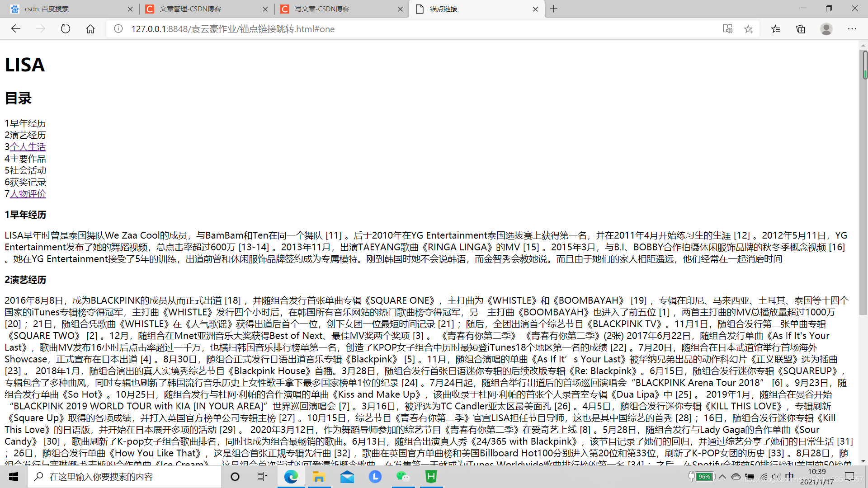Viewport: 868px width, 488px height.
Task: View the site information icon
Action: pyautogui.click(x=118, y=29)
